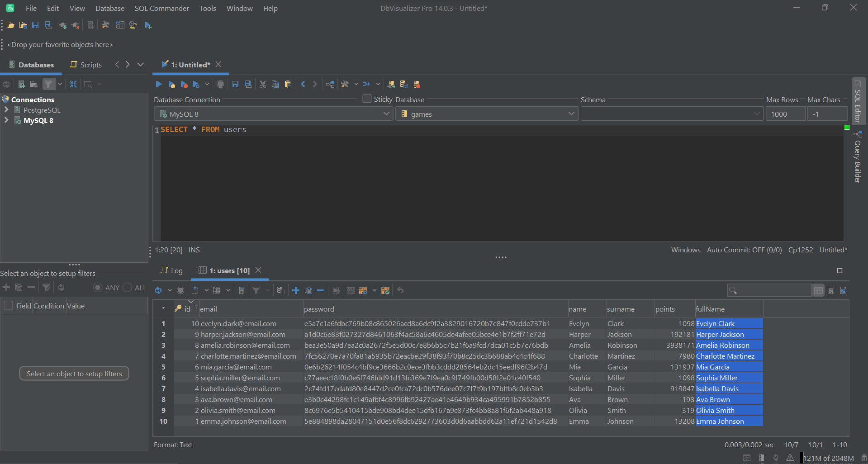Screen dimensions: 868x464
Task: Duplicate the selected row using the copy icon
Action: 308,290
